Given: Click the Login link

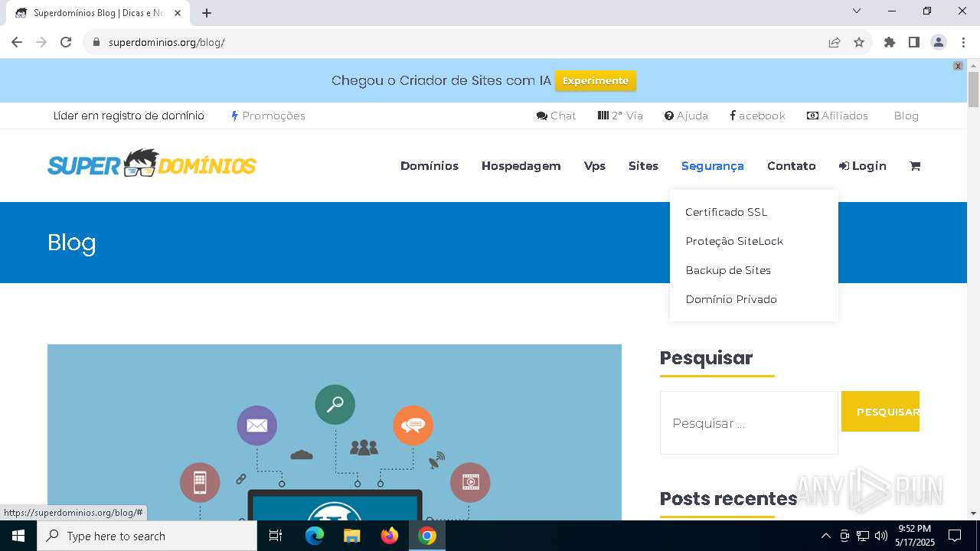Looking at the screenshot, I should (863, 166).
